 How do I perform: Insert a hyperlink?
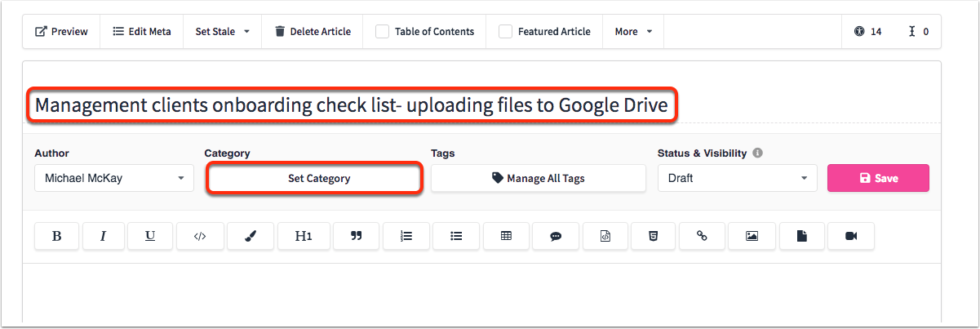(701, 236)
